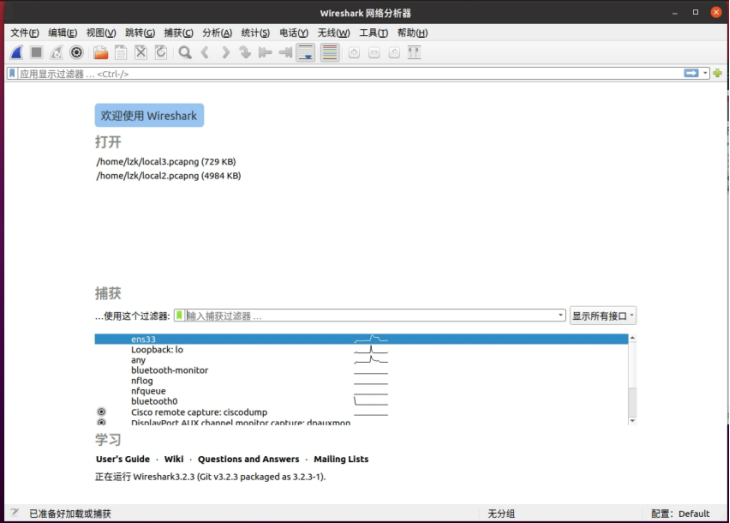Image resolution: width=730 pixels, height=523 pixels.
Task: Toggle packet colorization rules icon
Action: click(x=330, y=53)
